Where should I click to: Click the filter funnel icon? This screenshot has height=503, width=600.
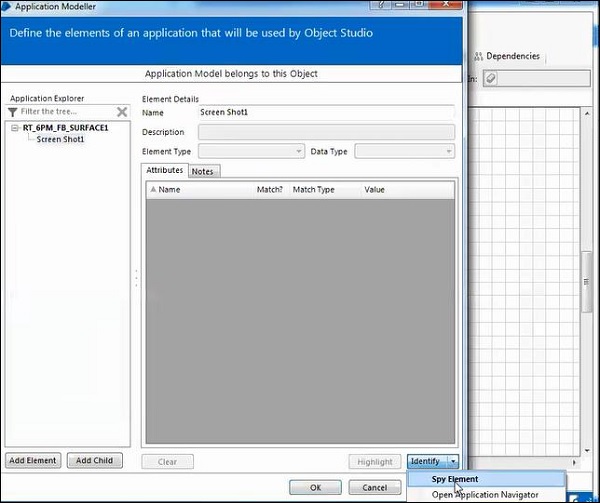coord(12,112)
